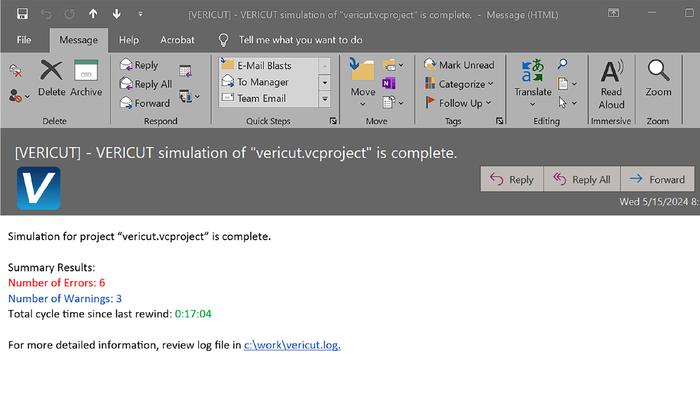This screenshot has width=700, height=396.
Task: Open the Junk email dropdown
Action: [19, 96]
